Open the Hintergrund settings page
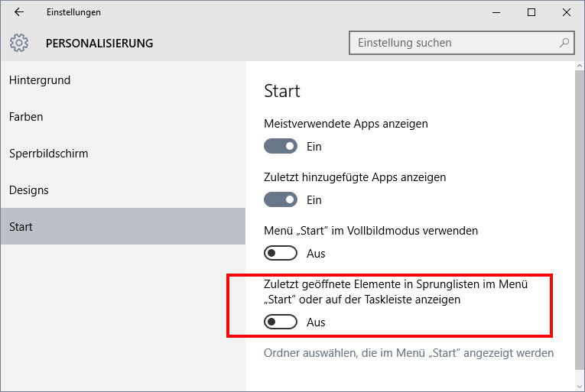This screenshot has height=392, width=585. 40,80
